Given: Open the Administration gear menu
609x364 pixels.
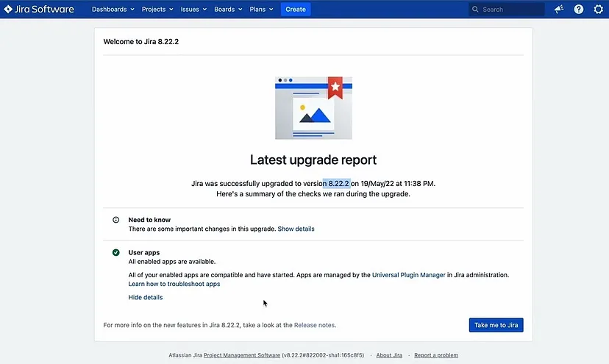Looking at the screenshot, I should [599, 9].
